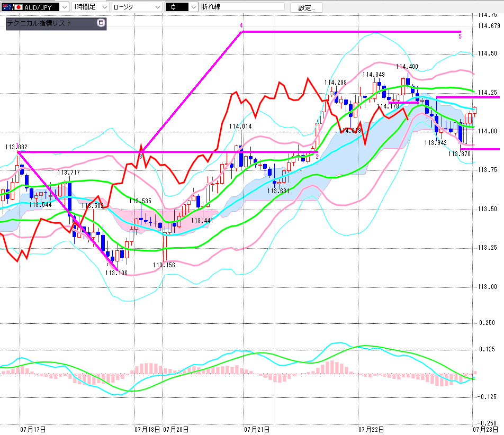504x435 pixels.
Task: Click the 113.156 low price label
Action: 164,265
